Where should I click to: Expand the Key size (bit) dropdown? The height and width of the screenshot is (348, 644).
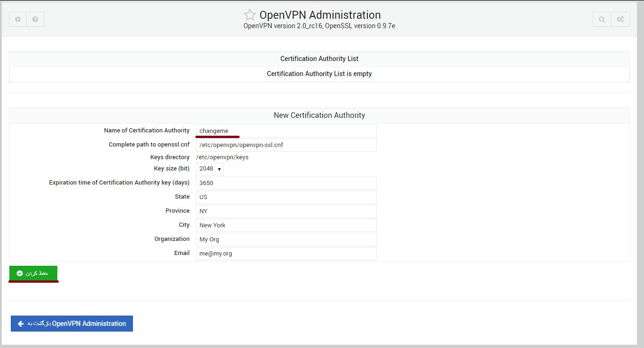pyautogui.click(x=209, y=169)
